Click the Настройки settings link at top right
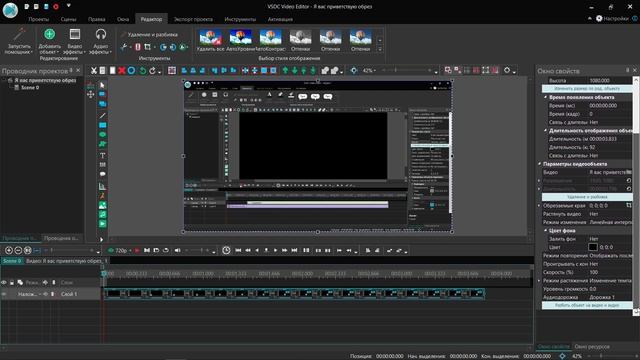 click(612, 18)
